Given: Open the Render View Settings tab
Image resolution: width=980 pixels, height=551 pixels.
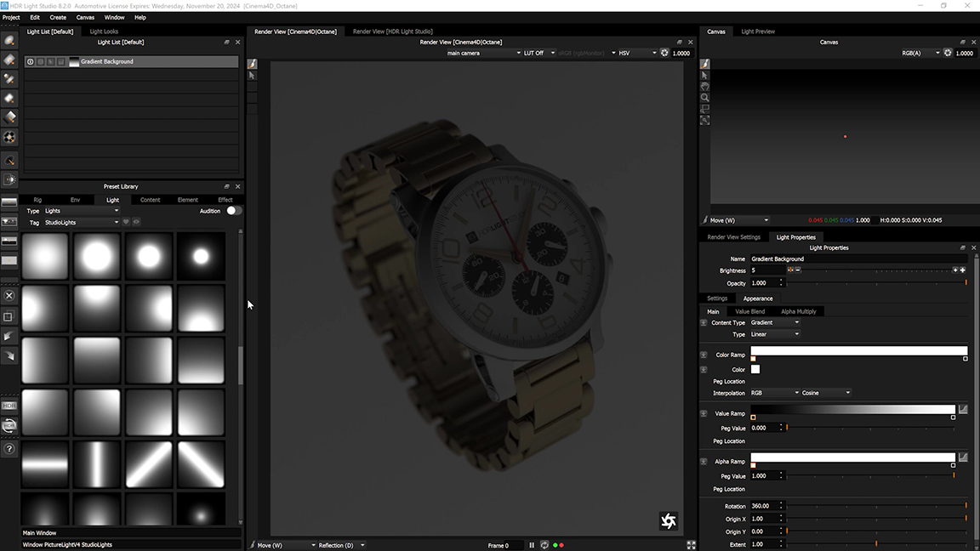Looking at the screenshot, I should point(733,237).
